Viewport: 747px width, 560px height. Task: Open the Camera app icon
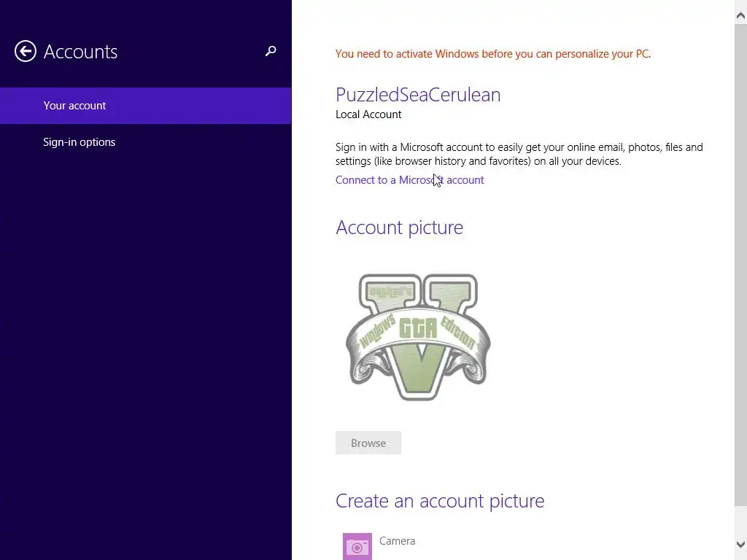click(357, 546)
